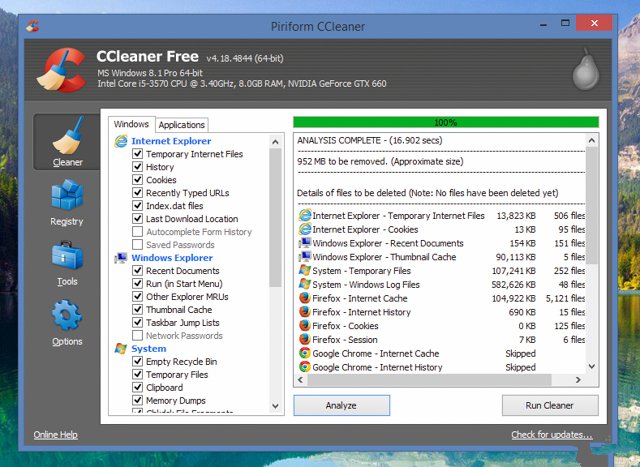Click Check for updates link
The width and height of the screenshot is (640, 467).
pos(552,435)
